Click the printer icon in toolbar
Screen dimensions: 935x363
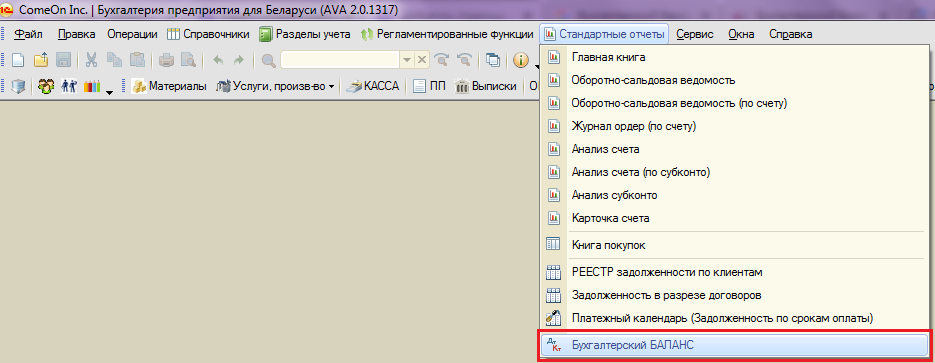coord(166,60)
